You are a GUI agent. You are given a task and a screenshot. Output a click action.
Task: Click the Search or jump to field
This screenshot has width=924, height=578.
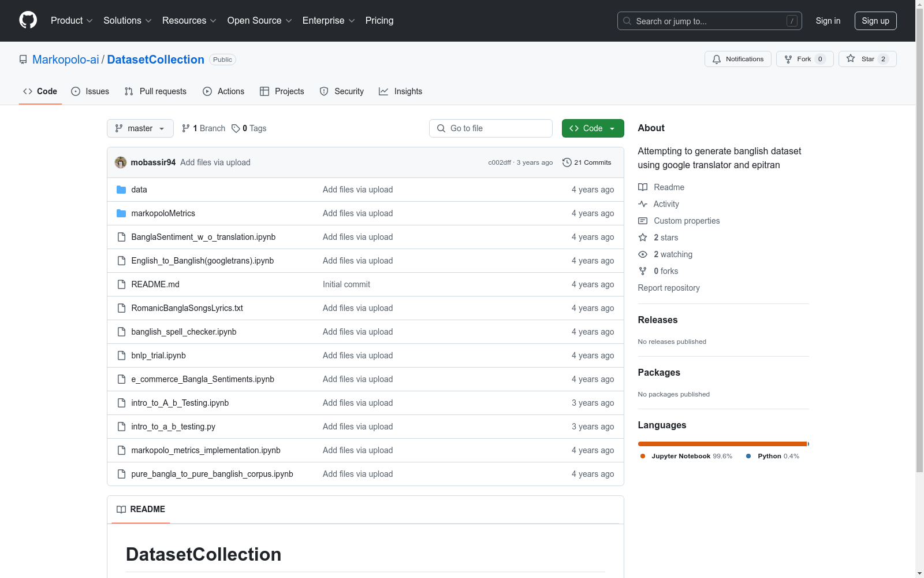tap(710, 21)
